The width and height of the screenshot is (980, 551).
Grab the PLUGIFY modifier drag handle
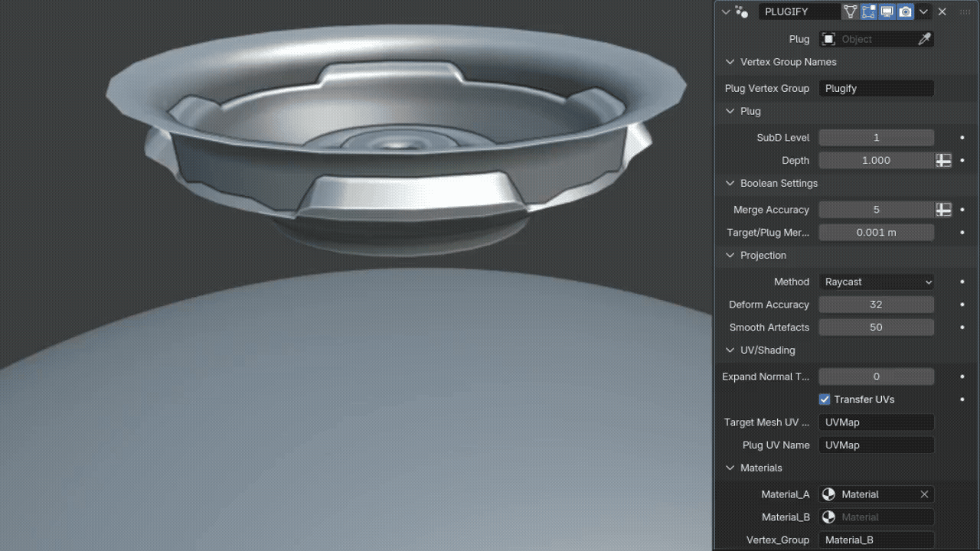[964, 11]
